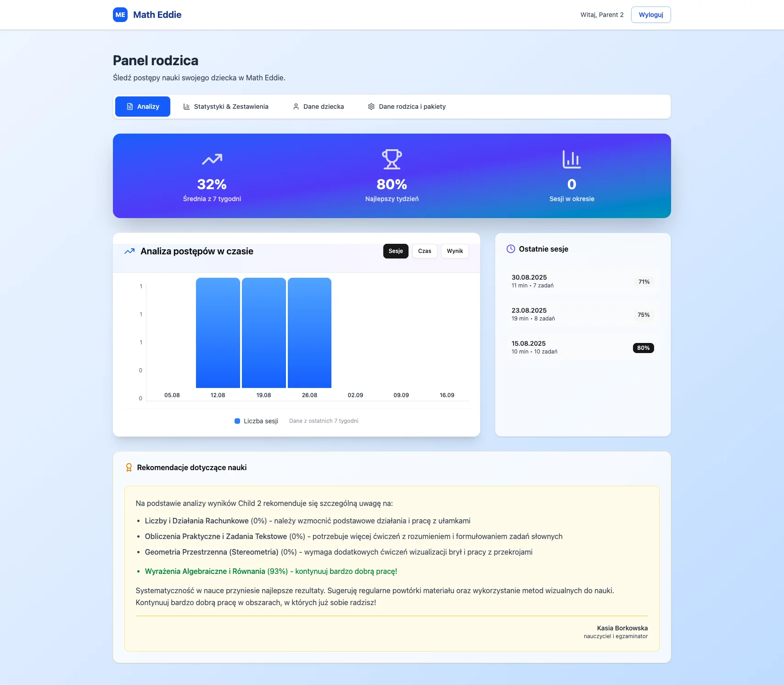Switch chart to Czas mode
The height and width of the screenshot is (685, 784).
tap(424, 251)
